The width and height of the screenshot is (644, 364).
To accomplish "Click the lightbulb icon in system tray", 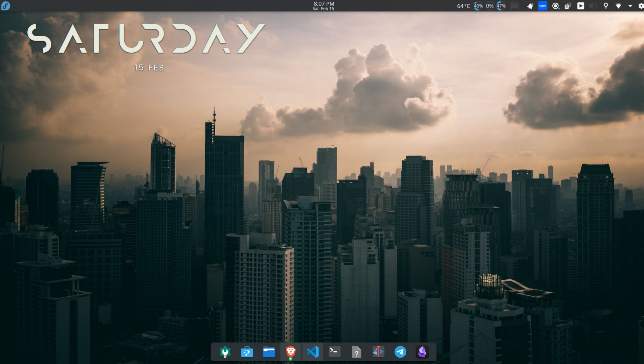I will pos(606,6).
